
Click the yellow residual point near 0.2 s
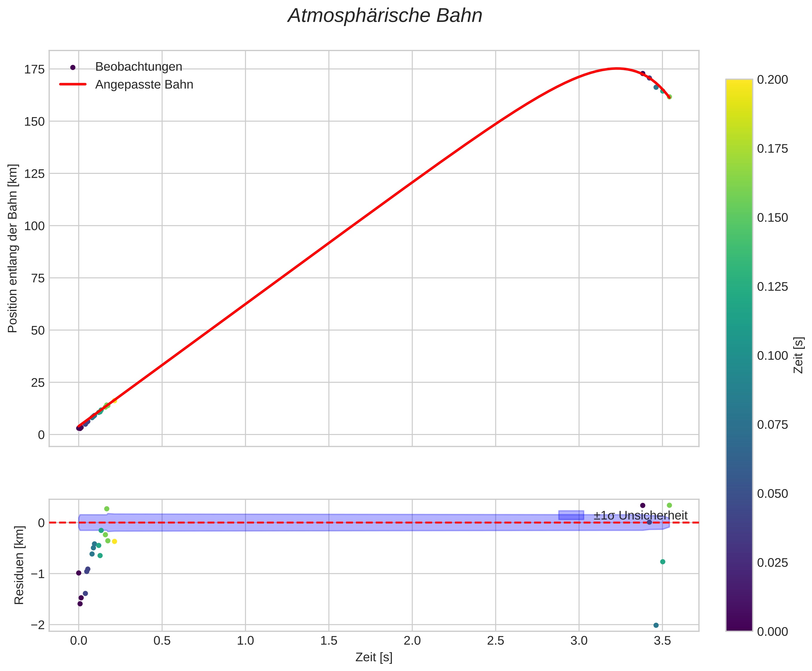(x=114, y=542)
